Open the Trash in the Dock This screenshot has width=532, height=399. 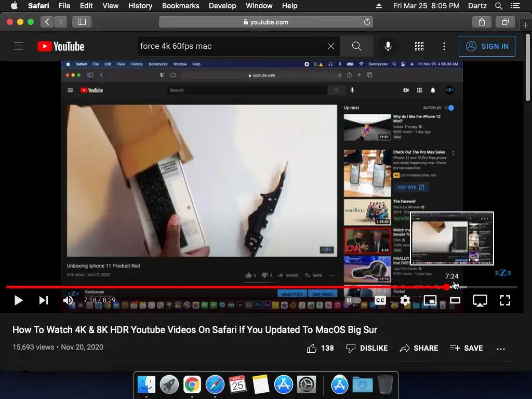point(385,385)
